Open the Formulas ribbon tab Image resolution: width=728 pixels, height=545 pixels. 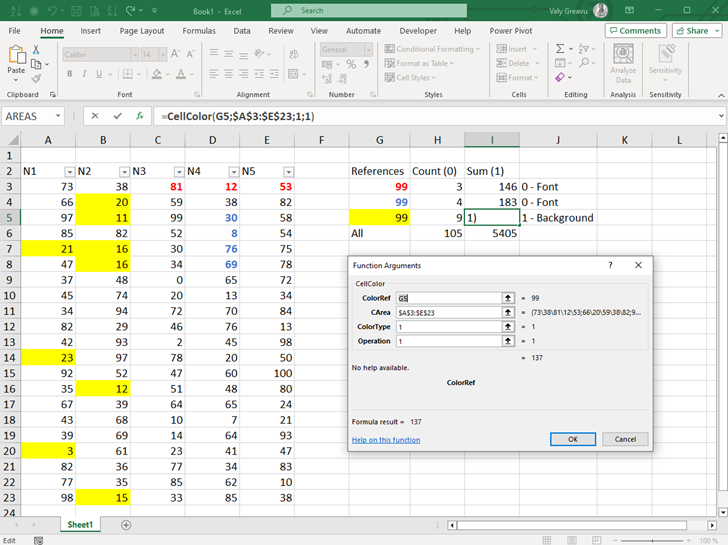pos(199,31)
